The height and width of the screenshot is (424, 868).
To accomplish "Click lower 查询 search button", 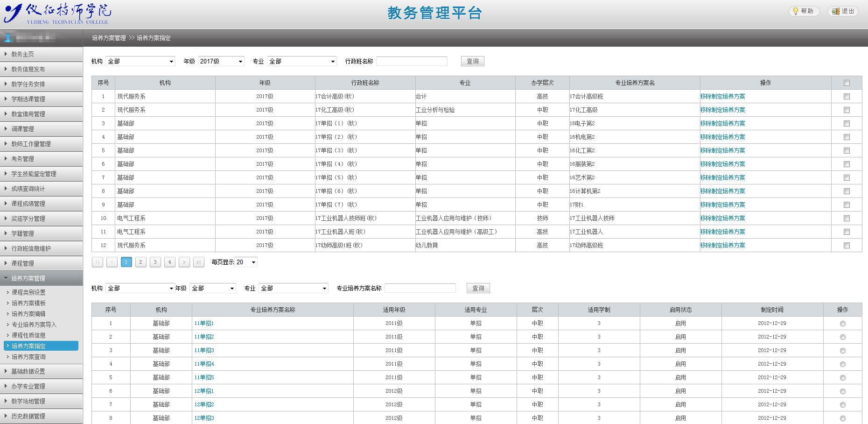I will coord(478,288).
